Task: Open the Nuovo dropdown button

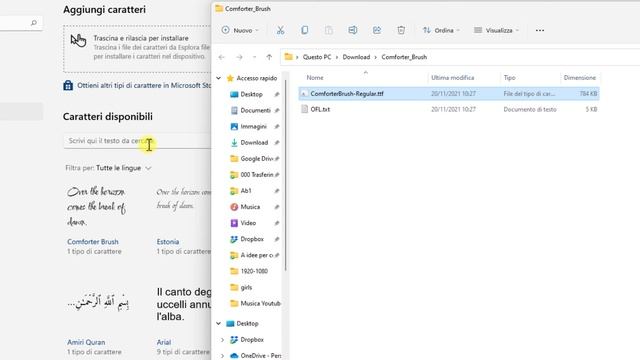Action: 240,30
